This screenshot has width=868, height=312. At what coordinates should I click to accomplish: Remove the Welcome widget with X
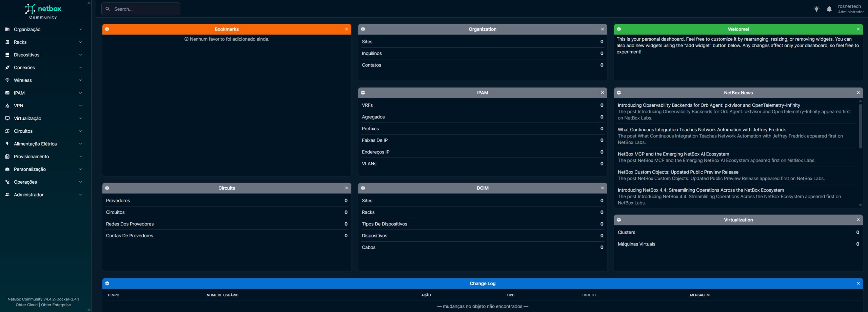tap(858, 29)
